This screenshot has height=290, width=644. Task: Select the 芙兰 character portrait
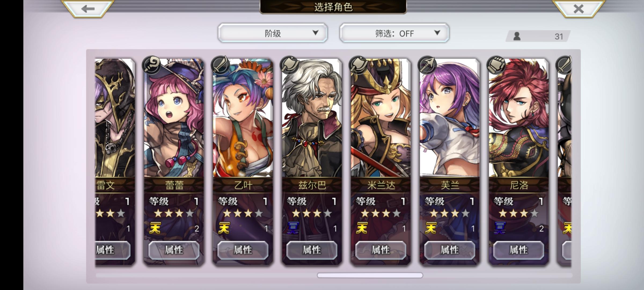[x=450, y=118]
